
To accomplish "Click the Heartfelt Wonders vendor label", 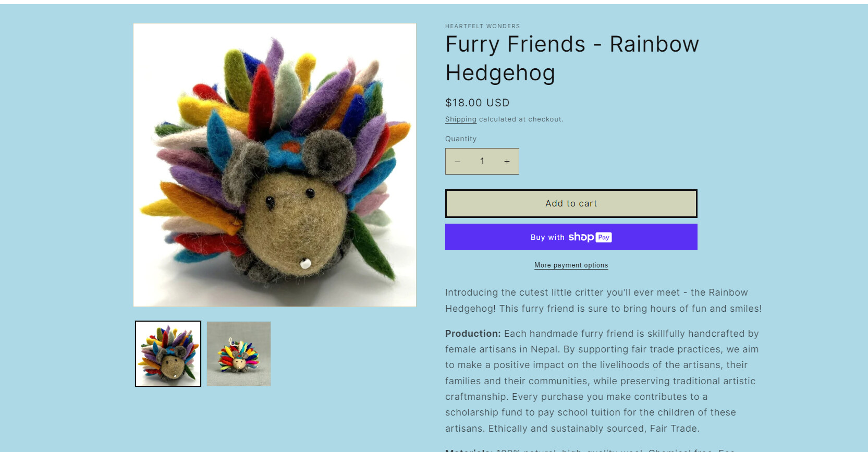I will [482, 26].
